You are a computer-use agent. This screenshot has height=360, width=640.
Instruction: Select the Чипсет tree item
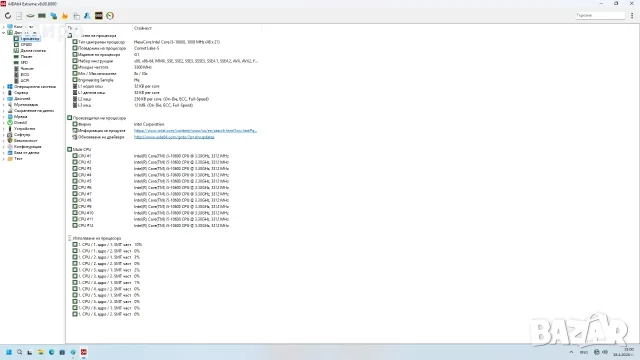coord(27,69)
